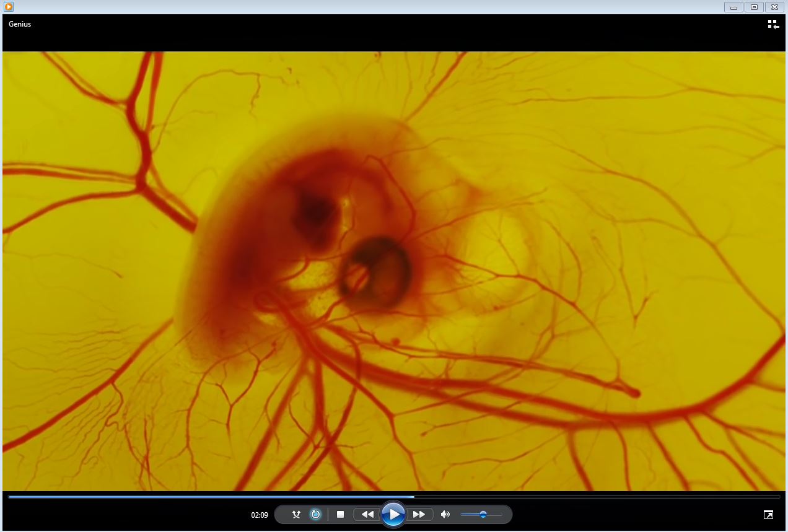Mute the speaker volume
Viewport: 788px width, 532px height.
click(445, 514)
